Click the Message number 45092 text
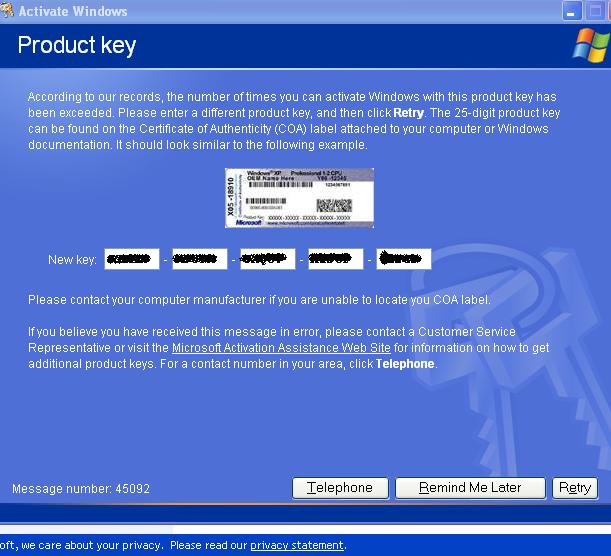Screen dimensions: 611x556 tap(81, 489)
